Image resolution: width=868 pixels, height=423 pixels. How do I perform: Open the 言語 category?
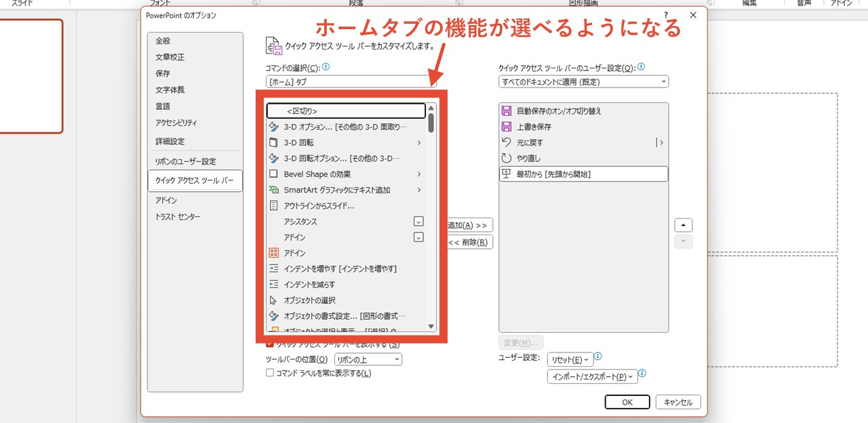(163, 106)
